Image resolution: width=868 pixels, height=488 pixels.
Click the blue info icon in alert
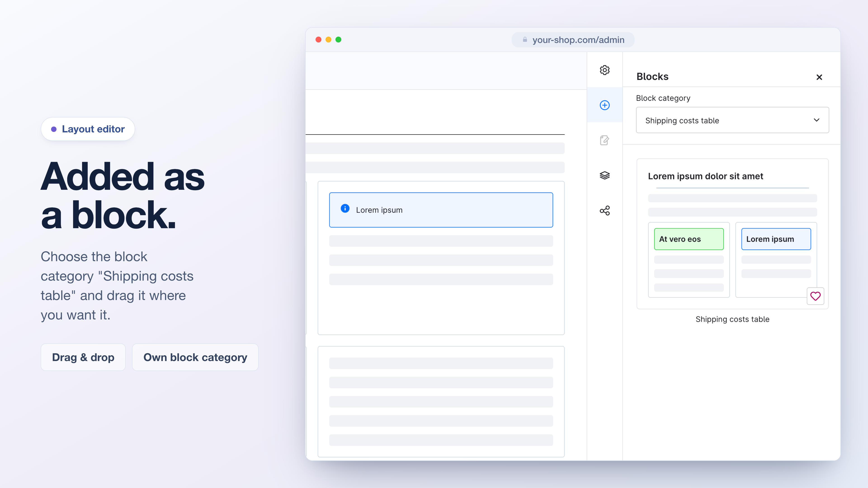345,209
